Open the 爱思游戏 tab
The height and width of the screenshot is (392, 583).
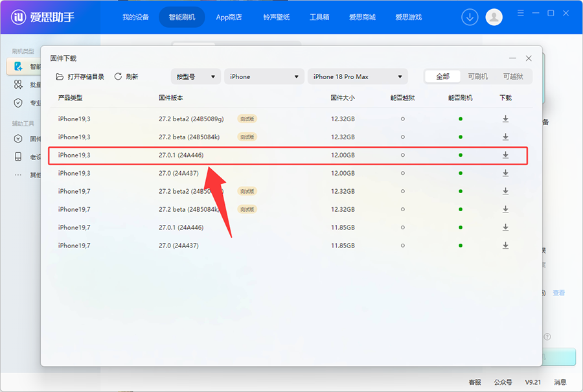click(408, 17)
